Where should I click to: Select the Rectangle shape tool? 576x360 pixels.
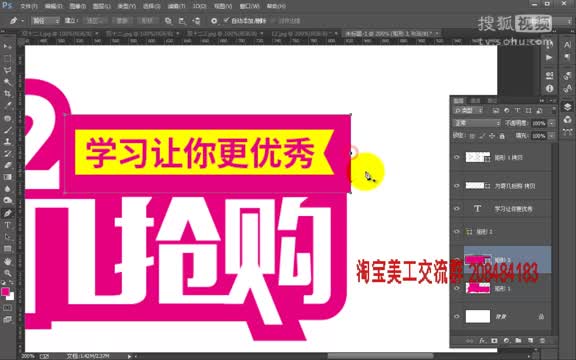click(x=7, y=249)
